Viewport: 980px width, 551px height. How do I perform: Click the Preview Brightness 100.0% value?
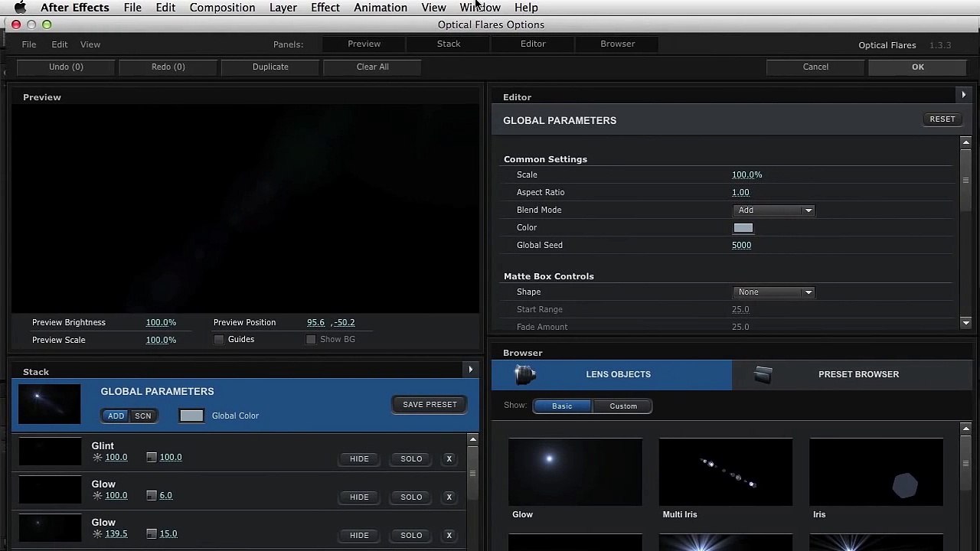tap(161, 323)
